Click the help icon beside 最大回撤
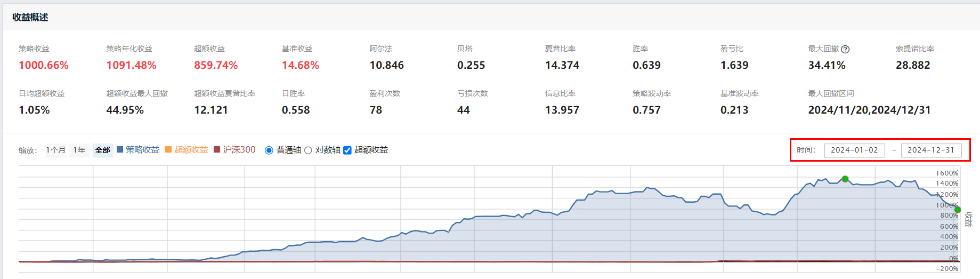This screenshot has width=980, height=279. click(x=845, y=49)
